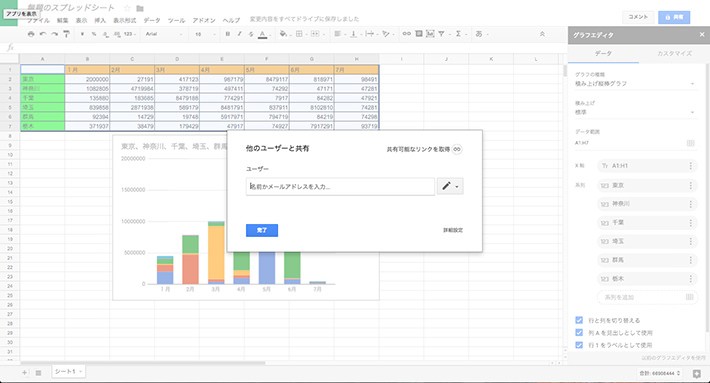Open options dots for 東京 series

691,185
